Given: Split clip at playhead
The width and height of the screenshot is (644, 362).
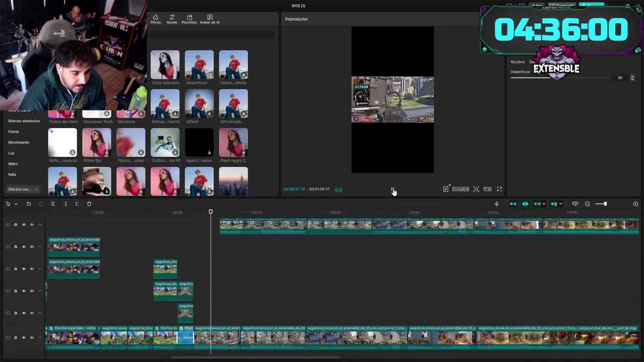Looking at the screenshot, I should (53, 204).
